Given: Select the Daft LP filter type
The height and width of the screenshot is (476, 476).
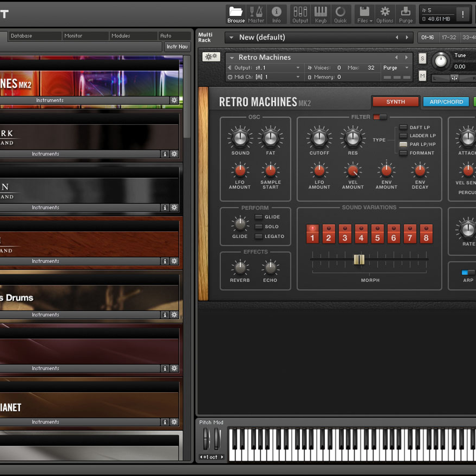Looking at the screenshot, I should pyautogui.click(x=403, y=127).
